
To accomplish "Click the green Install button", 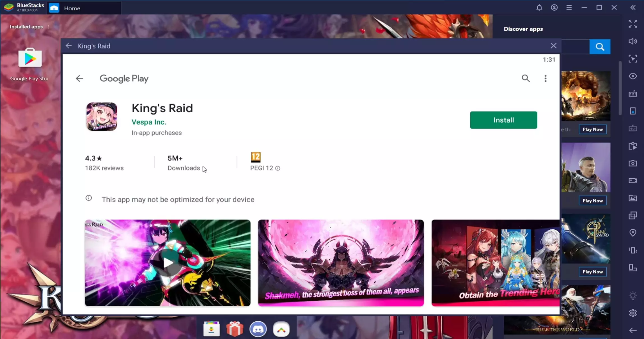I will pyautogui.click(x=503, y=120).
